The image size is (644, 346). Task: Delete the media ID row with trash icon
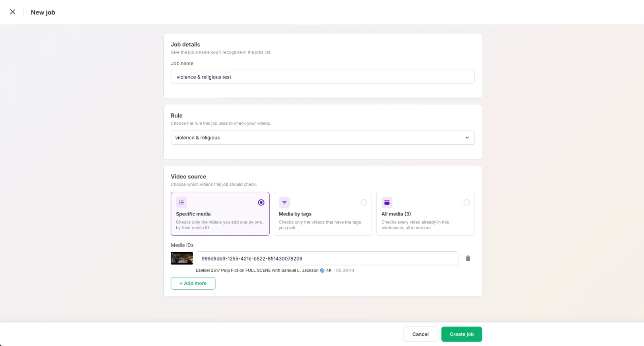468,259
